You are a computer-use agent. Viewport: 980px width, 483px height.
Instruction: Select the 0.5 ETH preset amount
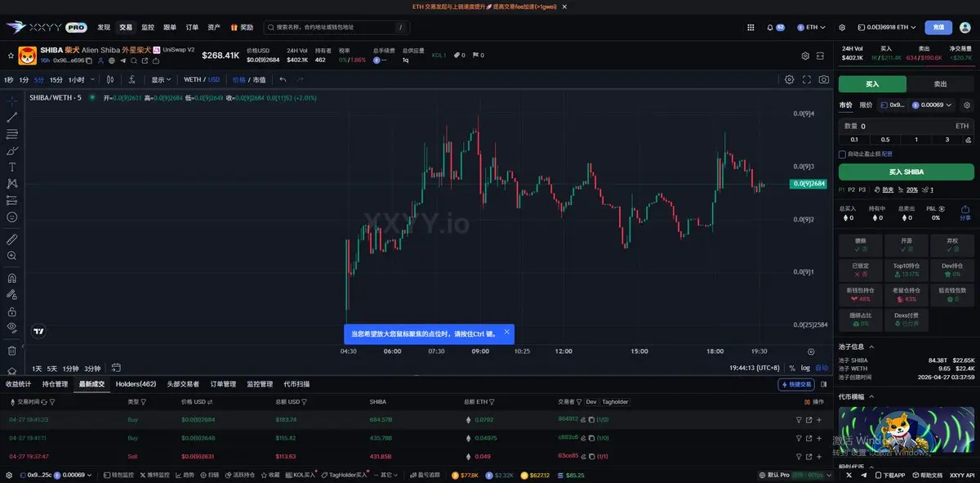tap(884, 139)
